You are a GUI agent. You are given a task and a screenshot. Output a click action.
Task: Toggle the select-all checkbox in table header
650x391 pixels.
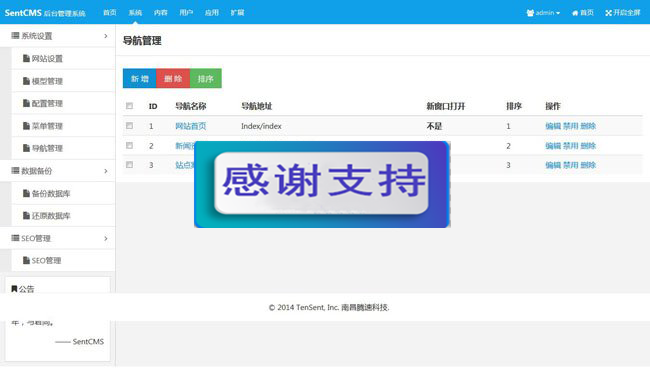[129, 106]
